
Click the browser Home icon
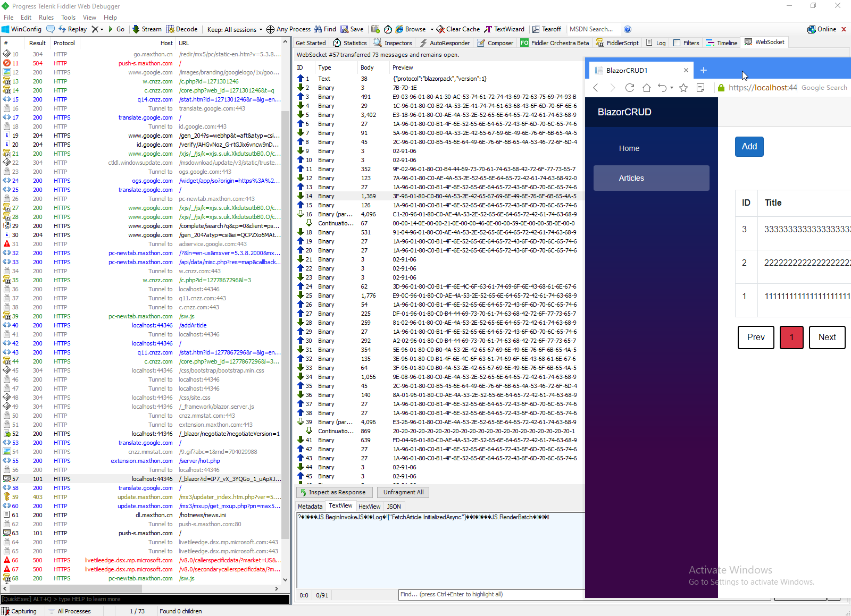pyautogui.click(x=647, y=88)
